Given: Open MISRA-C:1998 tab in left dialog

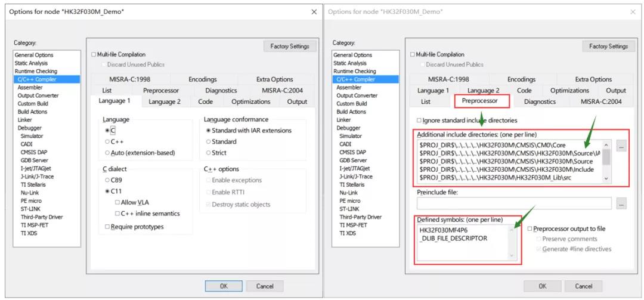Looking at the screenshot, I should pyautogui.click(x=130, y=79).
